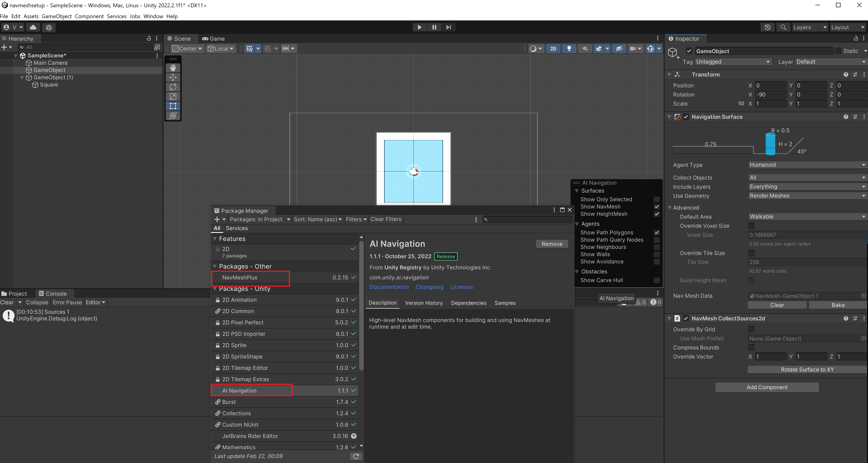The image size is (868, 463).
Task: Toggle scene lighting bulb icon
Action: (569, 49)
